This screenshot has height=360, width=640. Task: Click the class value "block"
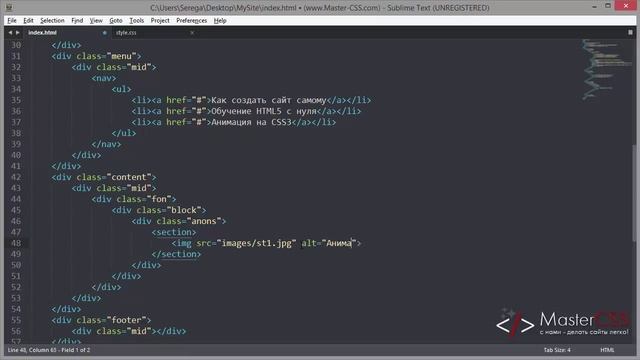point(184,210)
